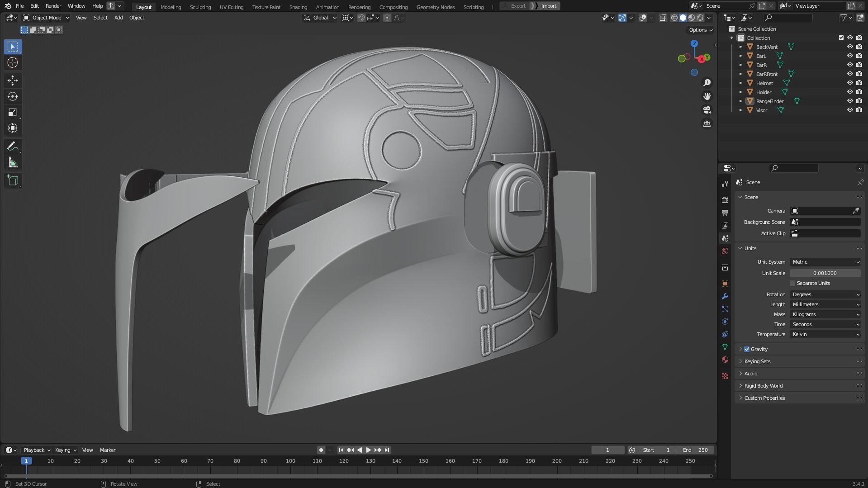This screenshot has height=488, width=868.
Task: Open the Output properties tab
Action: click(x=725, y=213)
